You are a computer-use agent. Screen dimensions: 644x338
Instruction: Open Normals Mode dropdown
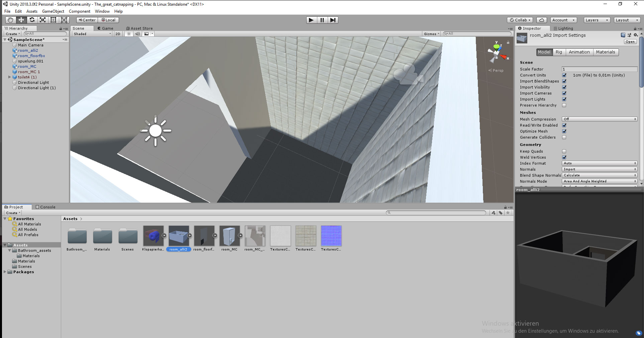(x=600, y=181)
